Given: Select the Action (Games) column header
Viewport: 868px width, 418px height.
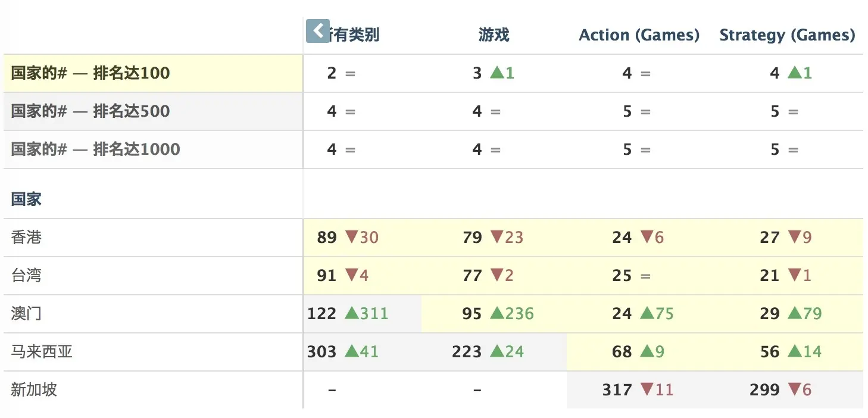Looking at the screenshot, I should point(639,35).
